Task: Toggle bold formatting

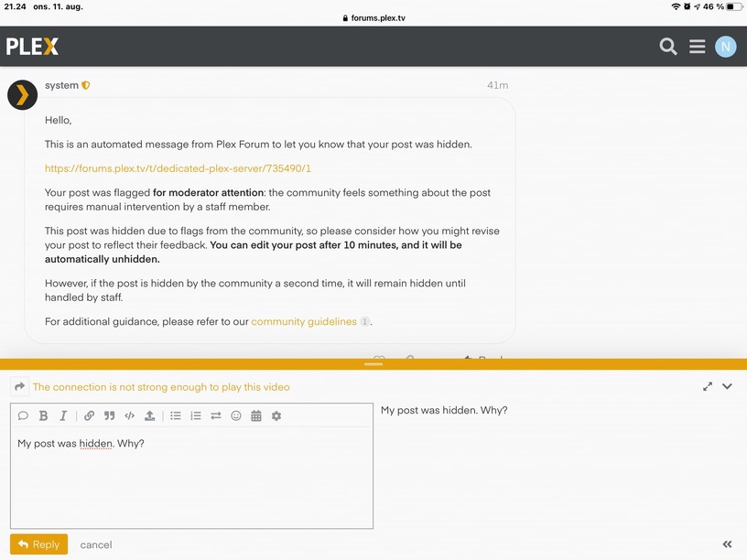Action: 43,415
